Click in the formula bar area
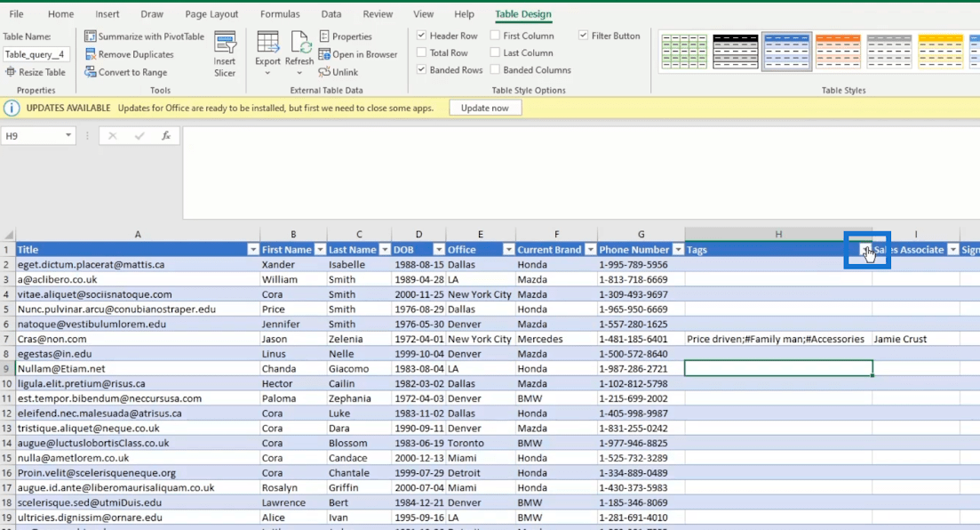This screenshot has width=980, height=530. tap(581, 173)
